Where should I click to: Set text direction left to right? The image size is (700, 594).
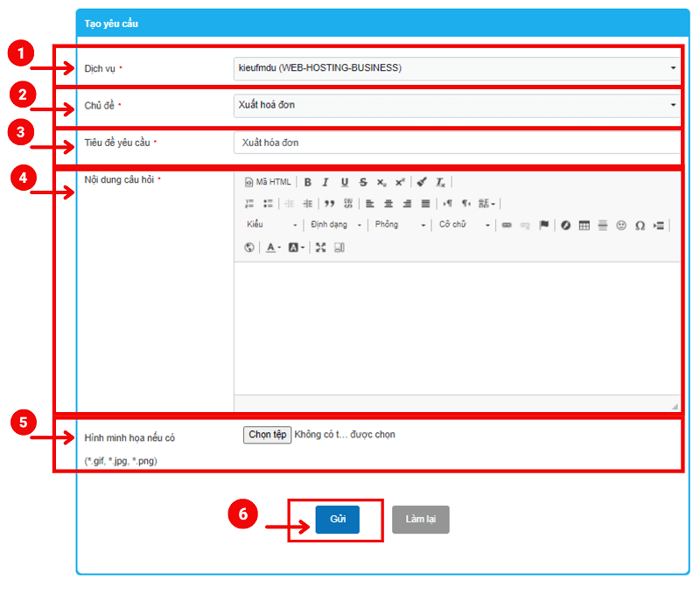click(448, 204)
